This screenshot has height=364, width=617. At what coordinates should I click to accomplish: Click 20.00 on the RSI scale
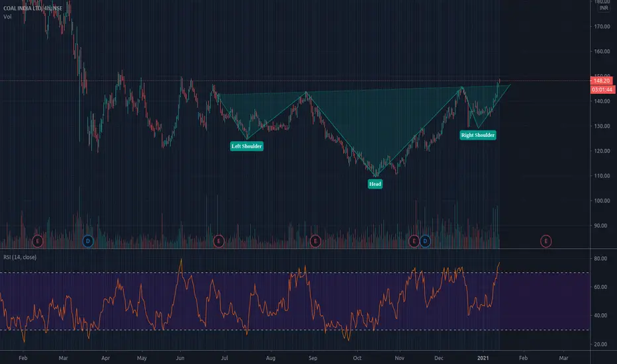pyautogui.click(x=601, y=344)
